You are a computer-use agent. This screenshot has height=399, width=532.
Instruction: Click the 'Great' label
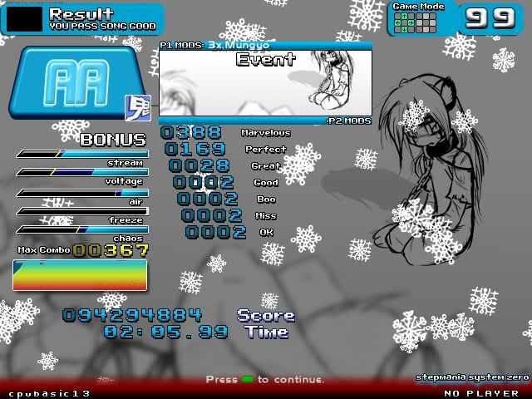click(x=266, y=166)
